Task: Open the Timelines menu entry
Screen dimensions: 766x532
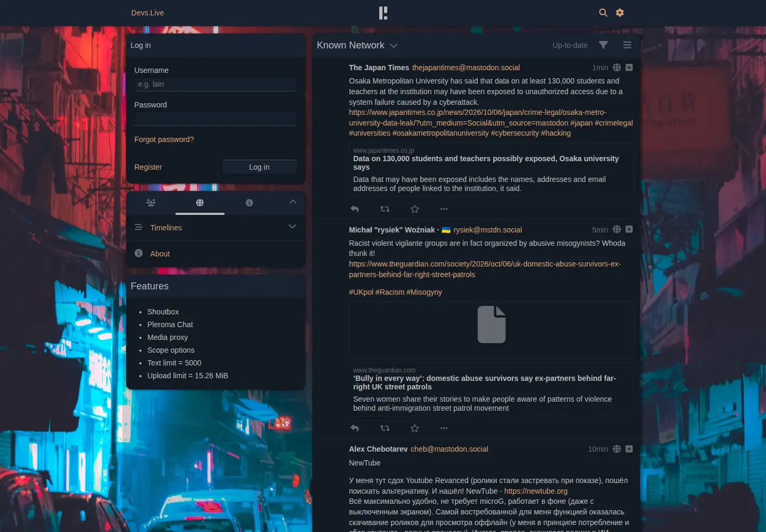Action: 215,228
